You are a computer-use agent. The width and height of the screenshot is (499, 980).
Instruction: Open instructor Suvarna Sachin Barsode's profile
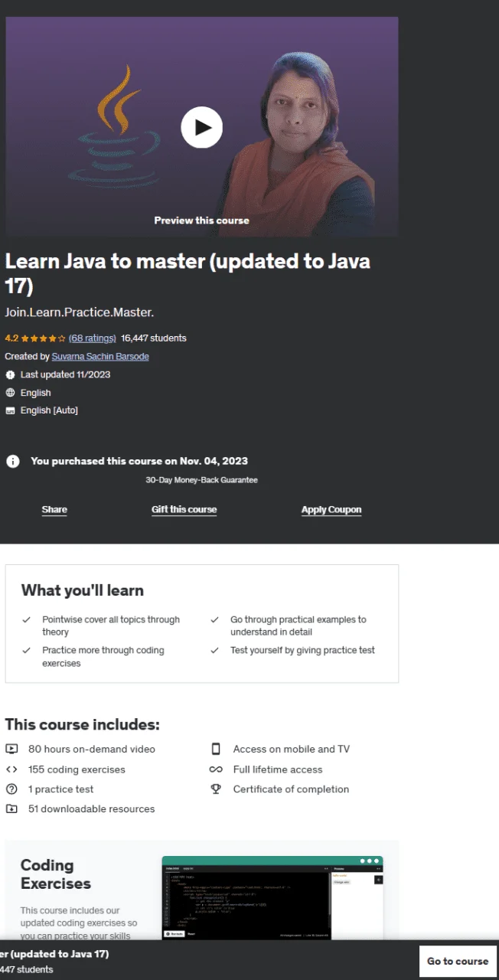(x=100, y=357)
